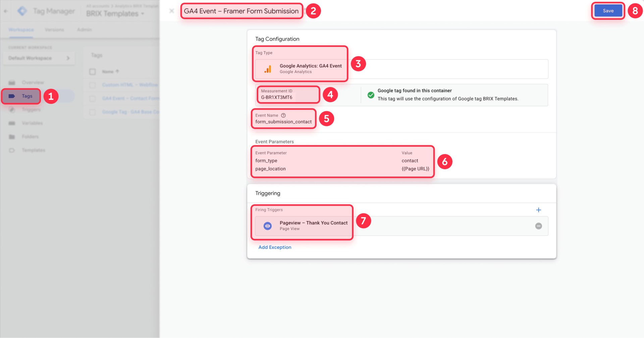Open Folders in the sidebar
This screenshot has width=644, height=338.
(x=30, y=137)
